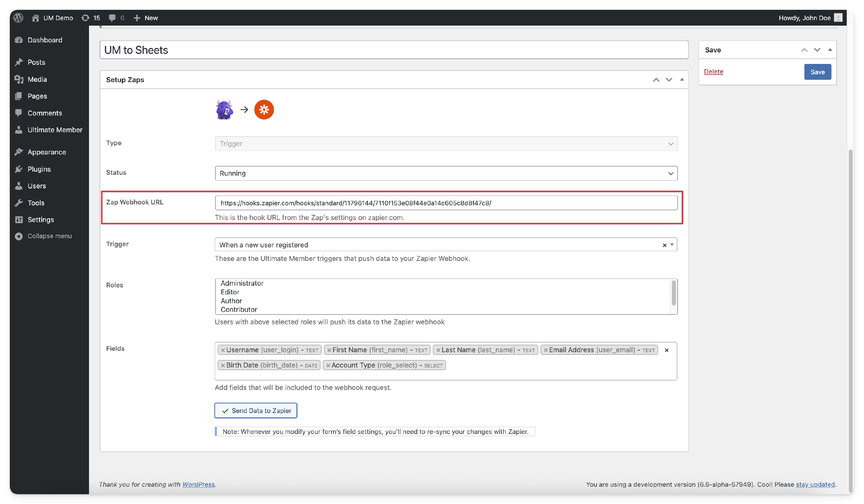Click the Plugins plug icon

(19, 169)
